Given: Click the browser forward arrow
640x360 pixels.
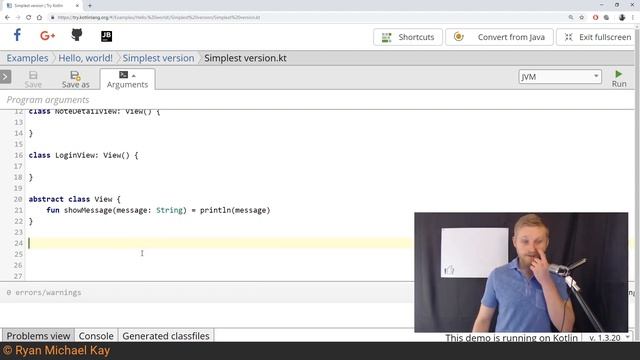Looking at the screenshot, I should click(x=18, y=18).
